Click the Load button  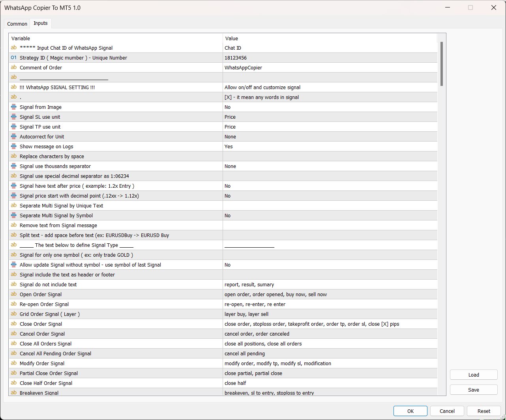(x=474, y=375)
